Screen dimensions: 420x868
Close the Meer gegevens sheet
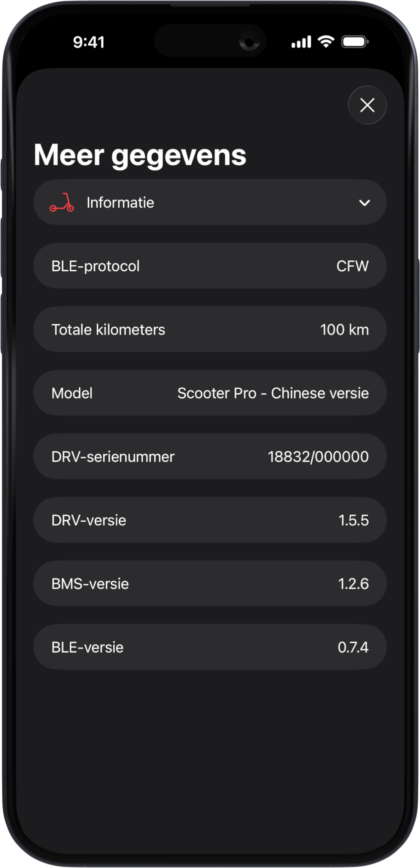tap(367, 105)
